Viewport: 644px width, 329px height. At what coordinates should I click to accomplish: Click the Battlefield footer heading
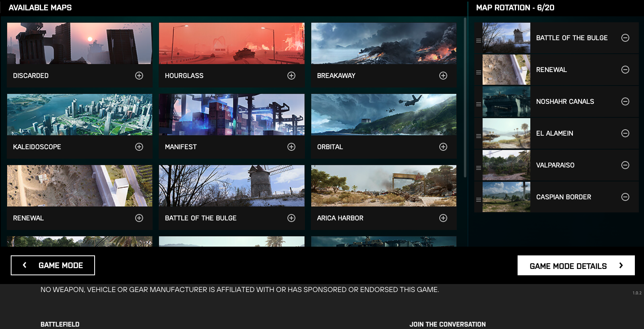60,324
